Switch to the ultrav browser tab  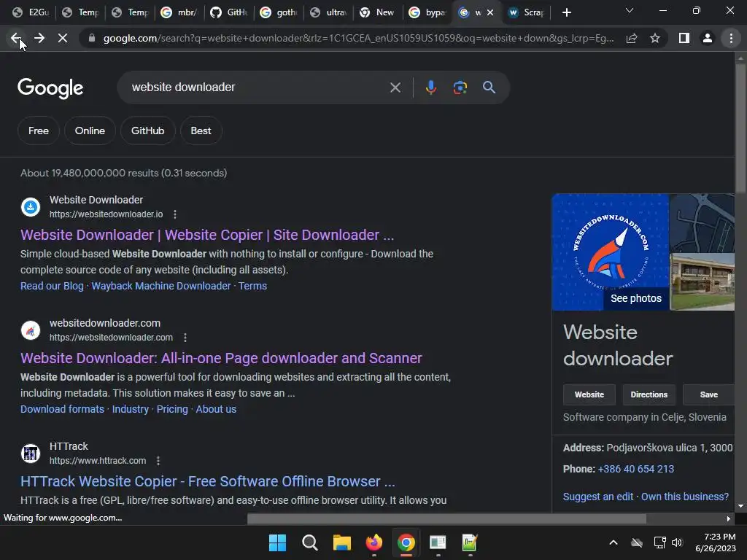pos(328,12)
